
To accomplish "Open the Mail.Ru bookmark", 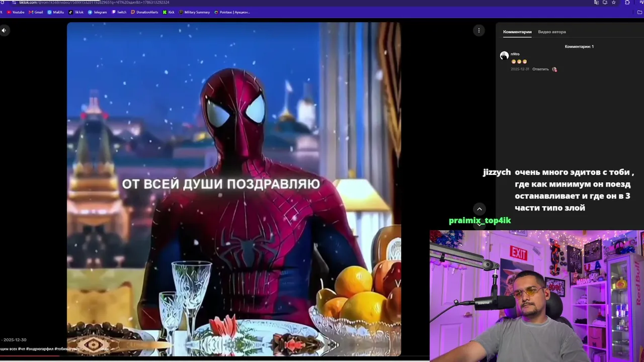I will 56,12.
